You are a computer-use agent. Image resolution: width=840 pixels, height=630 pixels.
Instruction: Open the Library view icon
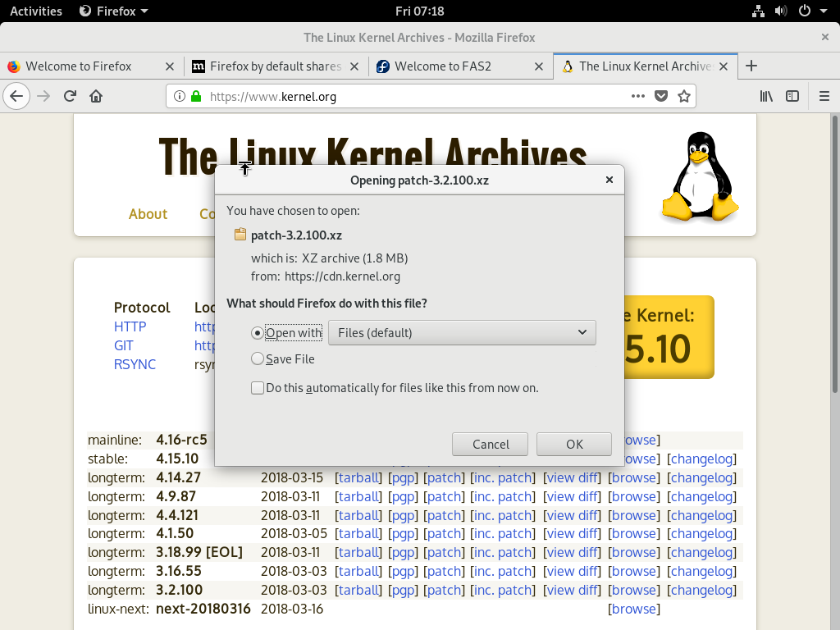[x=766, y=97]
